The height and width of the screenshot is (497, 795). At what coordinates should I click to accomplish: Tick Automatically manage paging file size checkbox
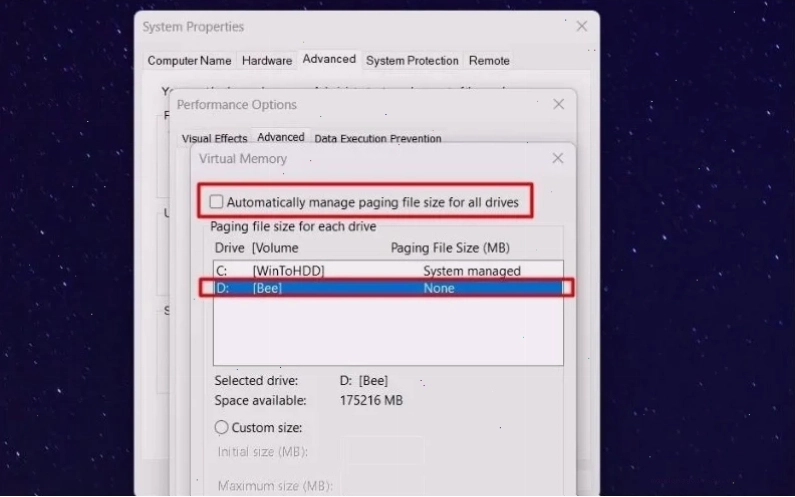coord(216,202)
